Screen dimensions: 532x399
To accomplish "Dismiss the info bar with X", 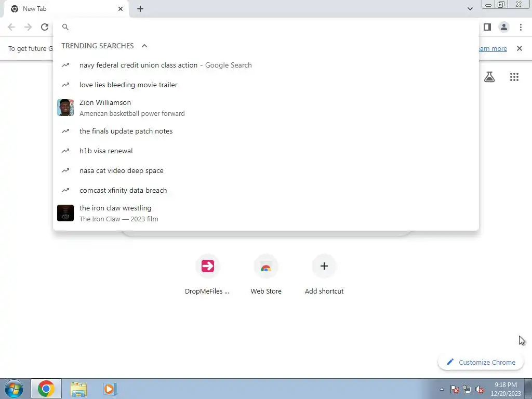I will [x=520, y=48].
